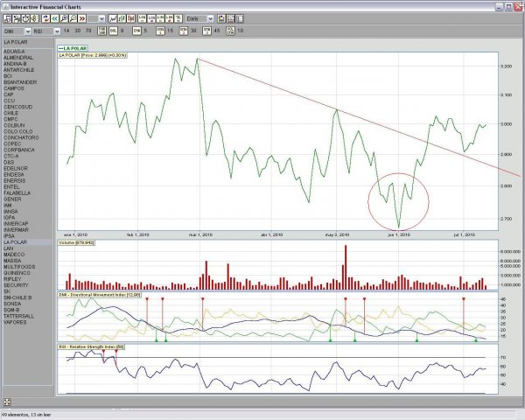The height and width of the screenshot is (420, 525).
Task: Select INVERCAP in the stock list
Action: point(16,223)
